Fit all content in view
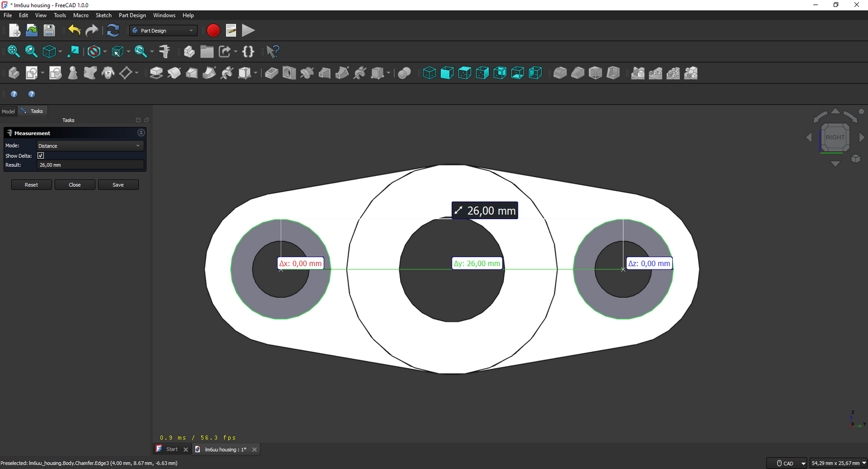Image resolution: width=868 pixels, height=469 pixels. [13, 52]
